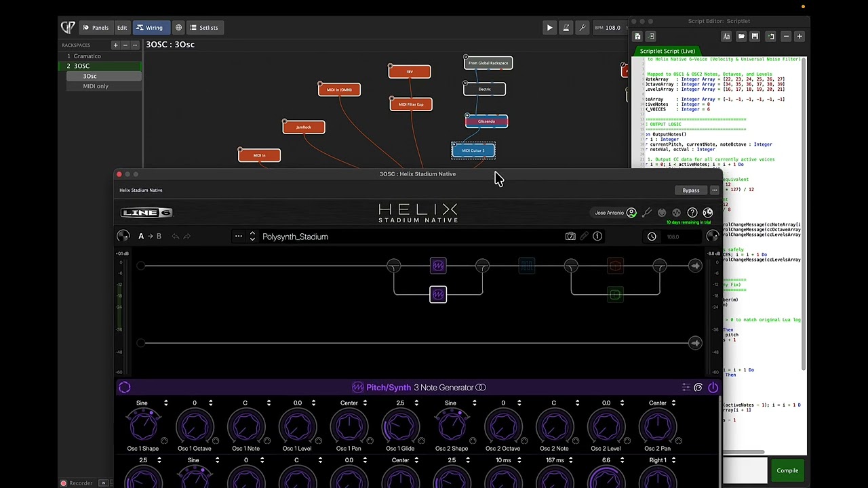Remove rackspace using the minus button
868x488 pixels.
[125, 45]
